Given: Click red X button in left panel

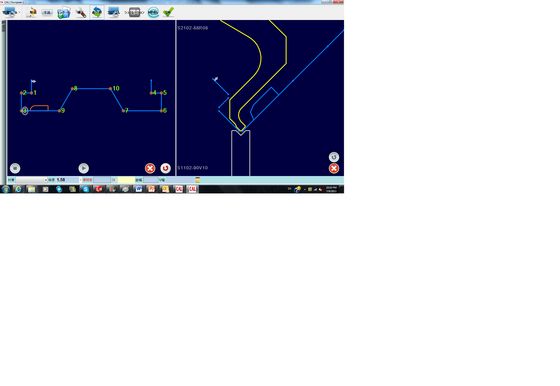Looking at the screenshot, I should tap(150, 168).
